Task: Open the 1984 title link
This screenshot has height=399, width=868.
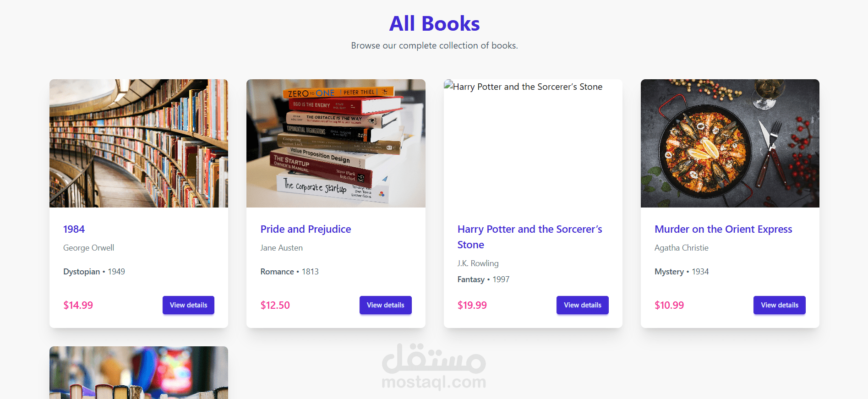Action: (x=74, y=229)
